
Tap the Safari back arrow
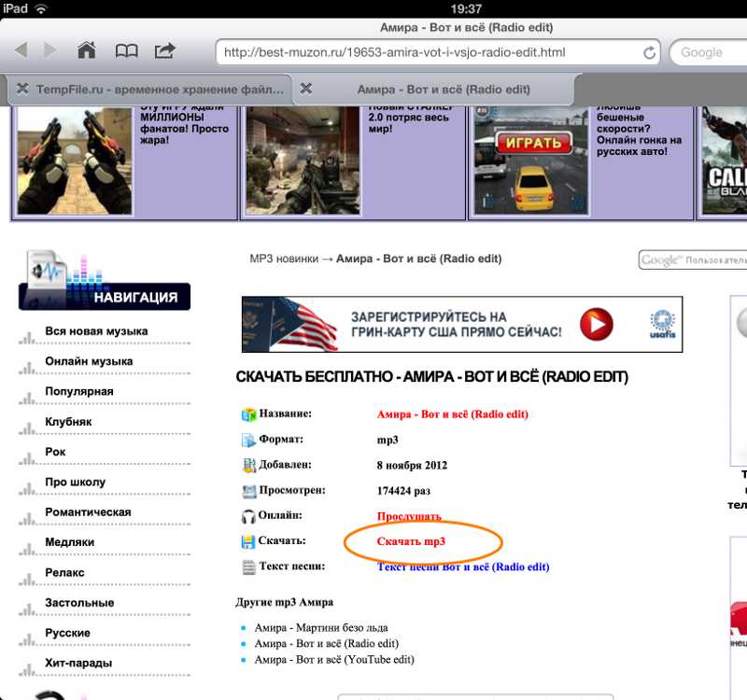pos(21,50)
